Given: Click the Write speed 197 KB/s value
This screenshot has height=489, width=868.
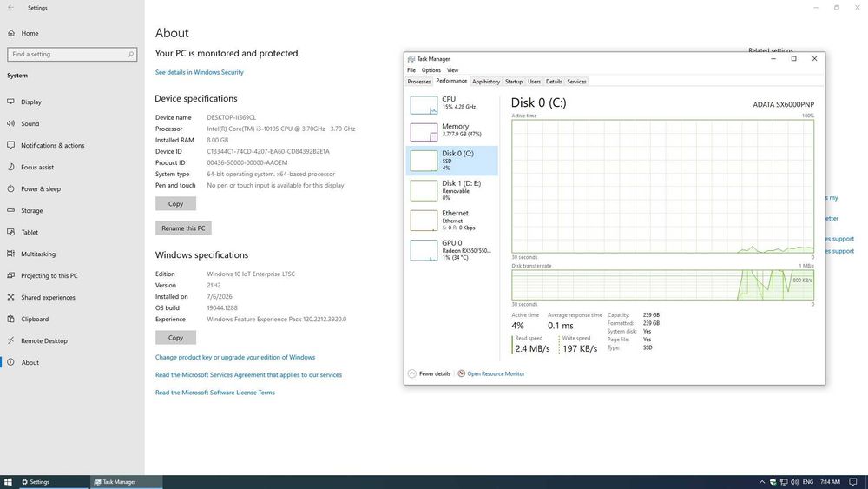Looking at the screenshot, I should coord(580,349).
